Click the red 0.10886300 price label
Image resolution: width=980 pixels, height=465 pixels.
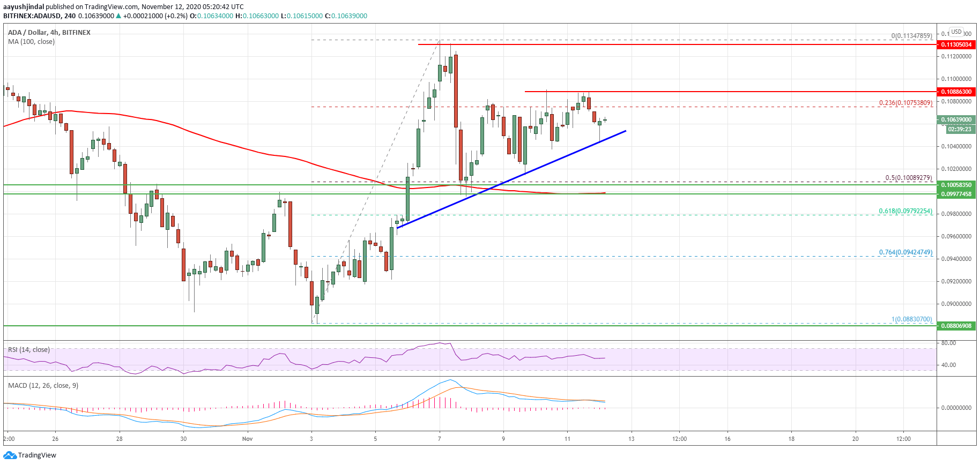[x=956, y=92]
